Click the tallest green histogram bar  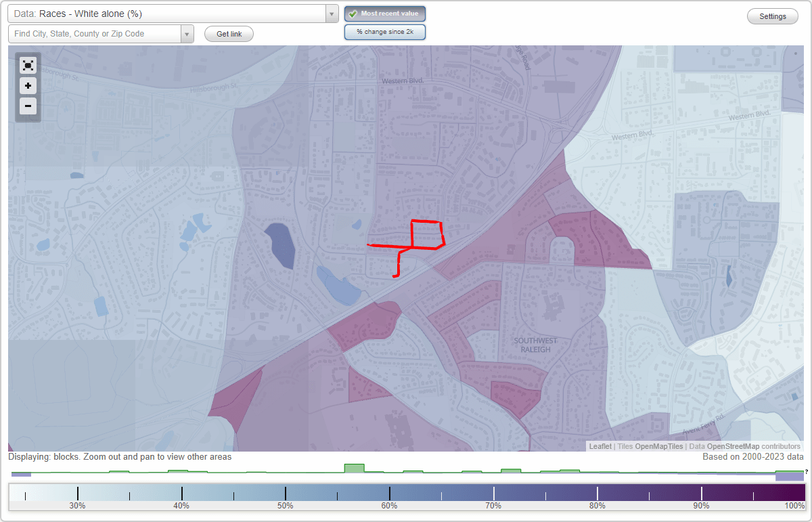pos(354,468)
